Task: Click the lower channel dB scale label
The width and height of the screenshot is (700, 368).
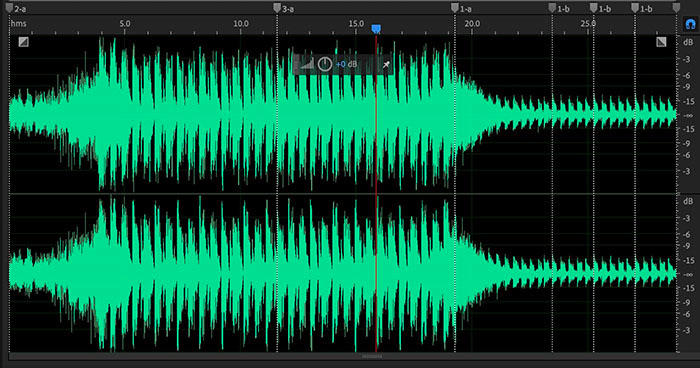Action: click(688, 201)
